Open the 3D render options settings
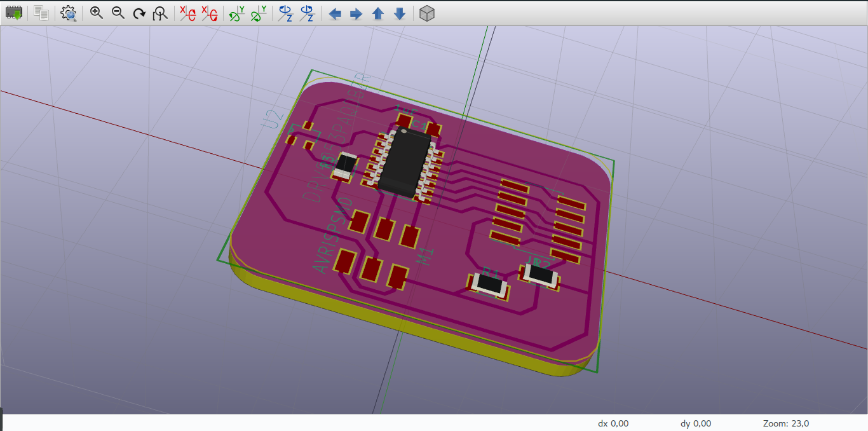This screenshot has width=868, height=431. [x=68, y=13]
